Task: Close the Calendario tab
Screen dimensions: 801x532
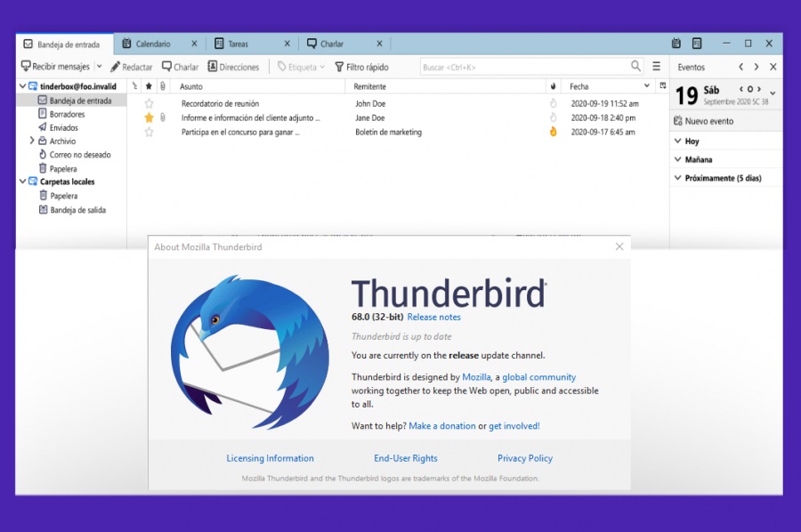Action: click(x=194, y=44)
